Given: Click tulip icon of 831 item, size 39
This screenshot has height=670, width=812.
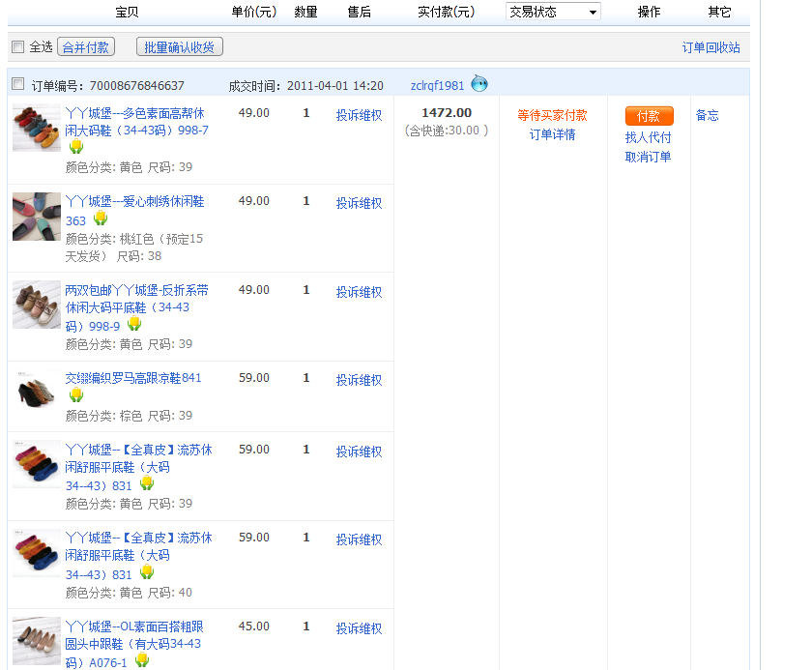Looking at the screenshot, I should click(147, 484).
